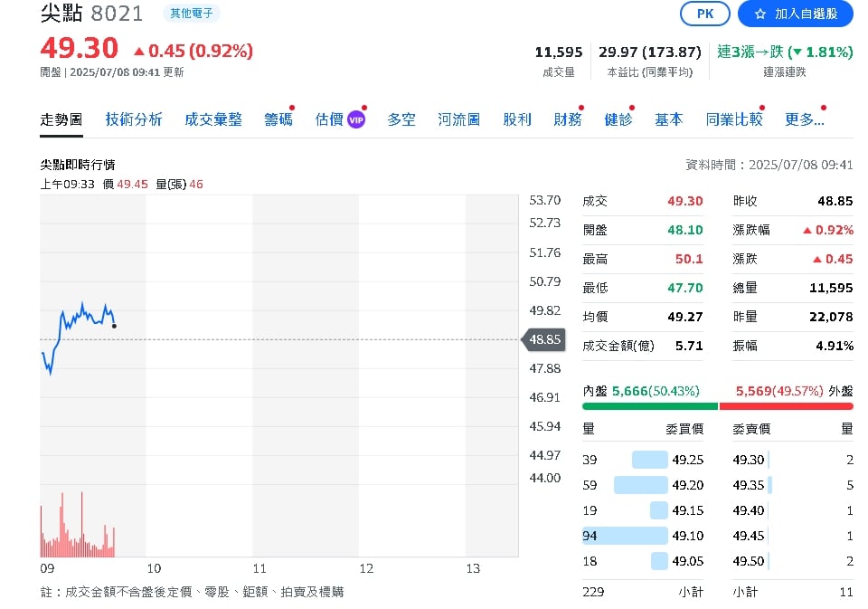Switch to the 基本 tab

pos(668,119)
